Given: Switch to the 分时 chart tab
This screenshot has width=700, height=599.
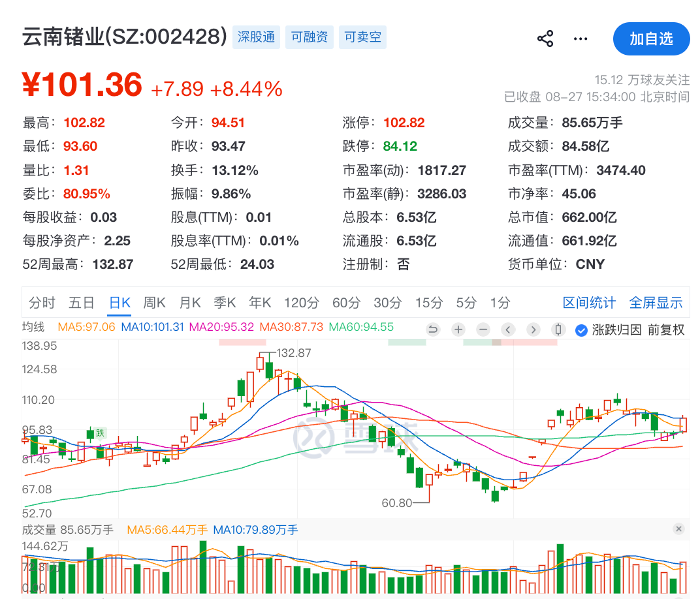Looking at the screenshot, I should click(42, 303).
